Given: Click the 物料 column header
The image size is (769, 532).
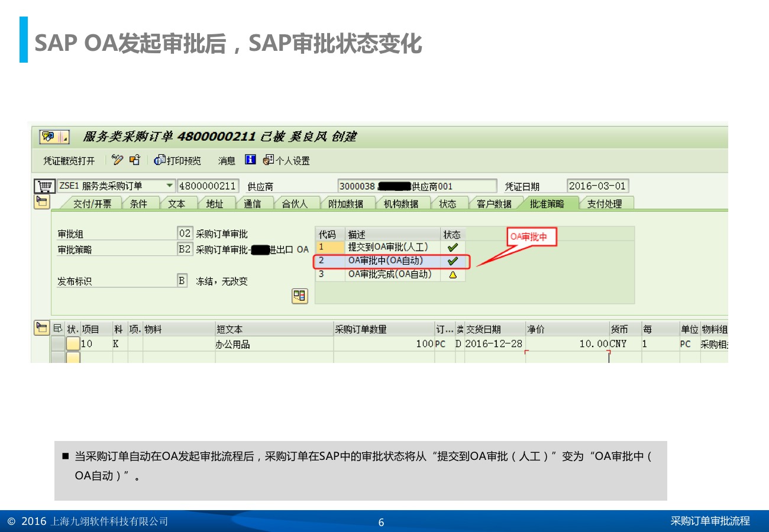Looking at the screenshot, I should coord(179,329).
